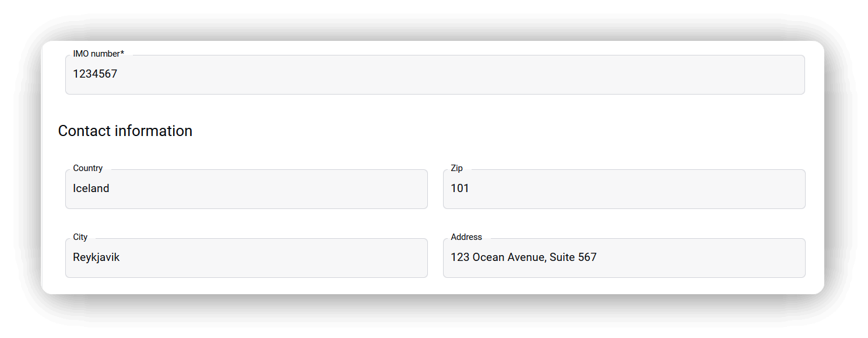This screenshot has height=338, width=868.
Task: Select the 1234567 IMO value text
Action: point(95,74)
